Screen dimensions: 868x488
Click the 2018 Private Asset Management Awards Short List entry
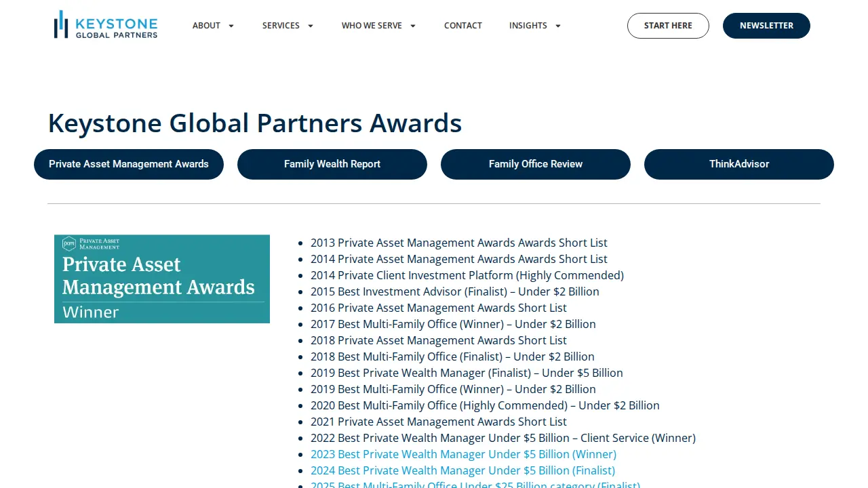tap(439, 340)
